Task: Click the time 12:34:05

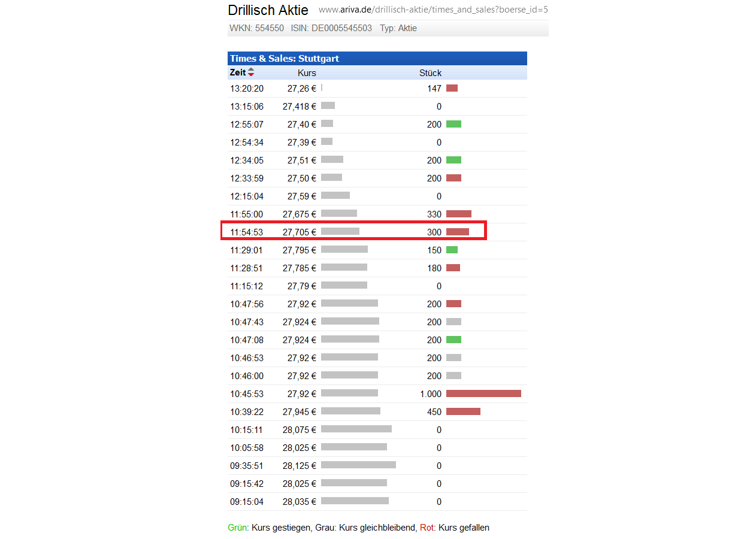Action: click(247, 161)
